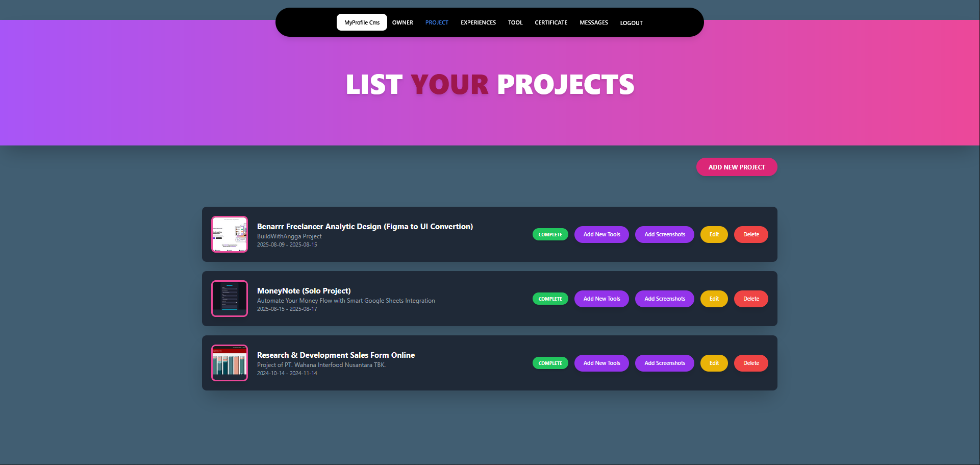Viewport: 980px width, 465px height.
Task: Open the EXPERIENCES page
Action: pyautogui.click(x=478, y=22)
